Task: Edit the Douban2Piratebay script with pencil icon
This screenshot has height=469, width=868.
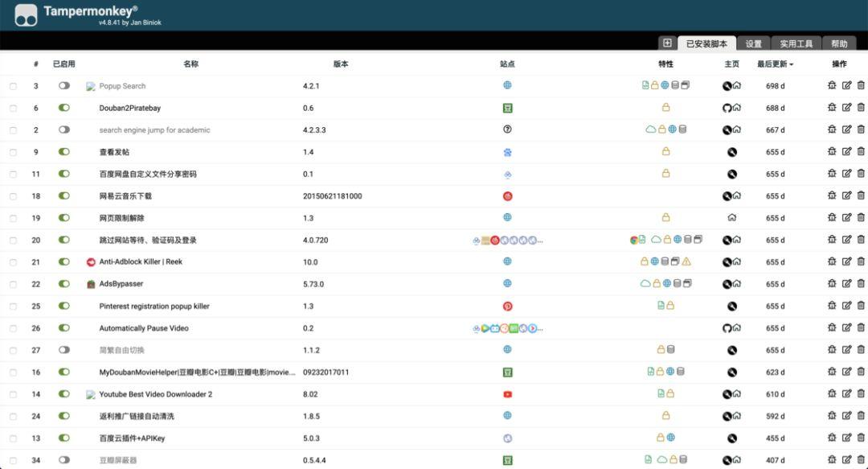Action: 846,108
